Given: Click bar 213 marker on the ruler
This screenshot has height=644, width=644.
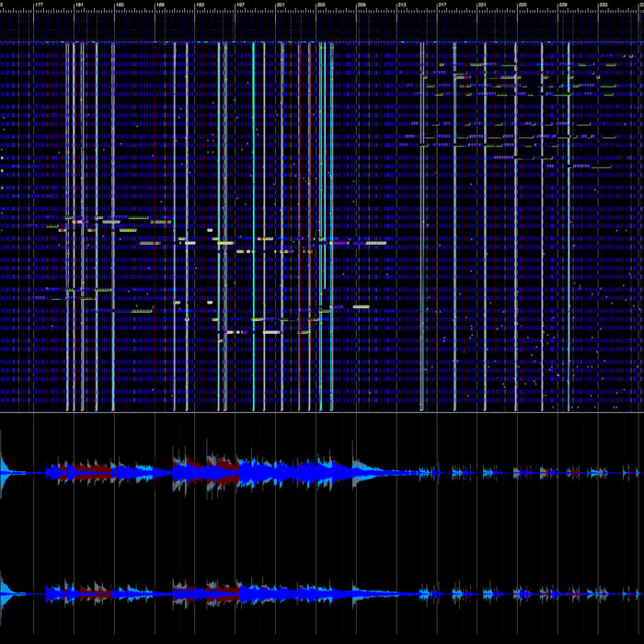Looking at the screenshot, I should point(402,5).
